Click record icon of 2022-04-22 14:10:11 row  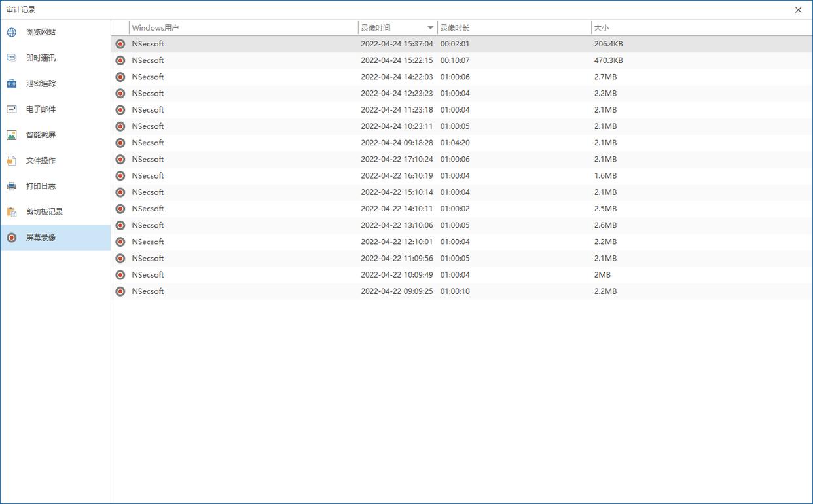[x=120, y=209]
